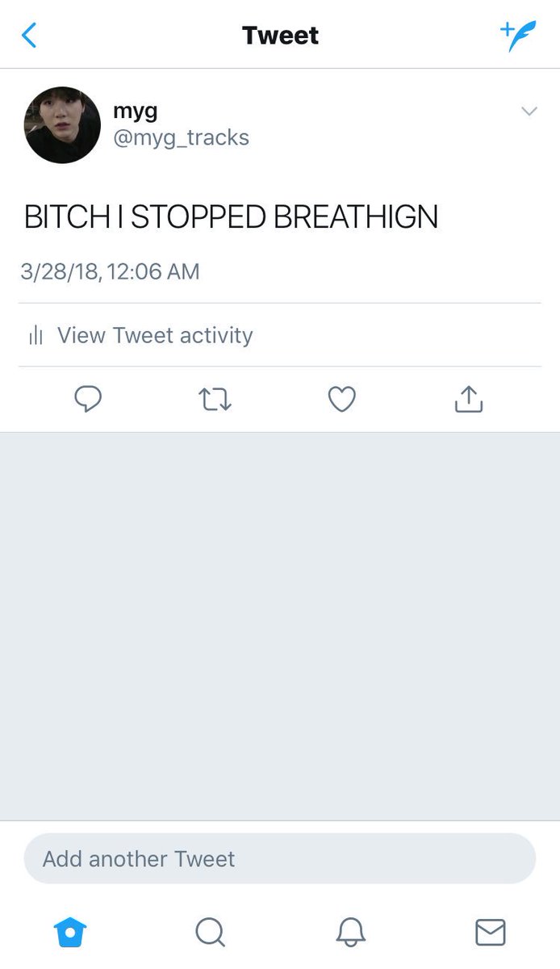Switch to the Home tab
This screenshot has width=560, height=969.
pos(70,933)
